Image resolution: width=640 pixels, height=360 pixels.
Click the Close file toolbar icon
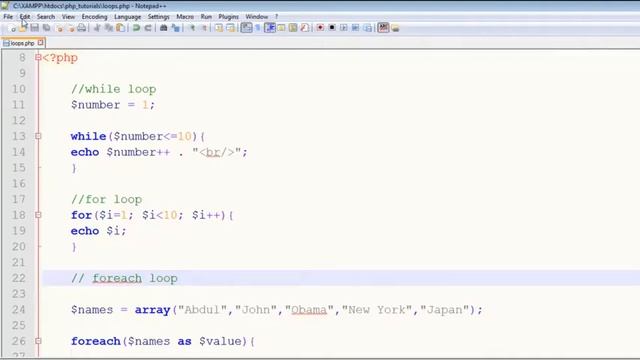pyautogui.click(x=60, y=28)
